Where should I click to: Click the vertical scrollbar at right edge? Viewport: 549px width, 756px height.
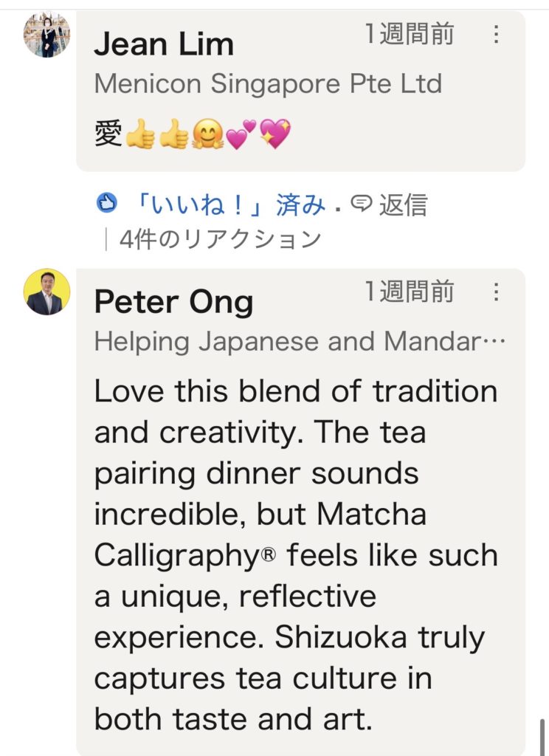(x=544, y=736)
